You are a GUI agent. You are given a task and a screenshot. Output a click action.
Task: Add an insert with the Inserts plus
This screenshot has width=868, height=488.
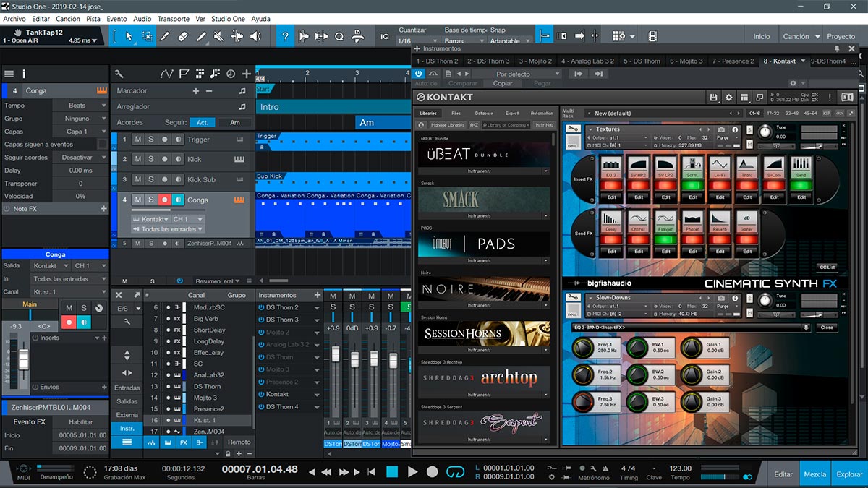point(103,338)
